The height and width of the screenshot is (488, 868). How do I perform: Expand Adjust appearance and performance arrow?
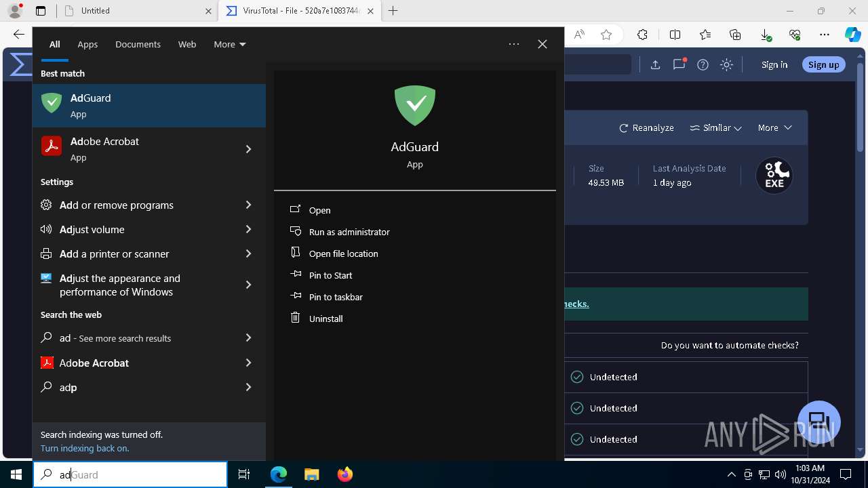(x=248, y=285)
